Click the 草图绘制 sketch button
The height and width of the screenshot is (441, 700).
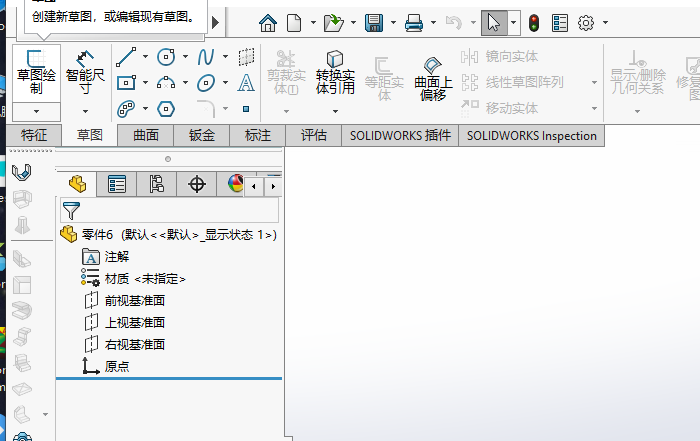36,73
